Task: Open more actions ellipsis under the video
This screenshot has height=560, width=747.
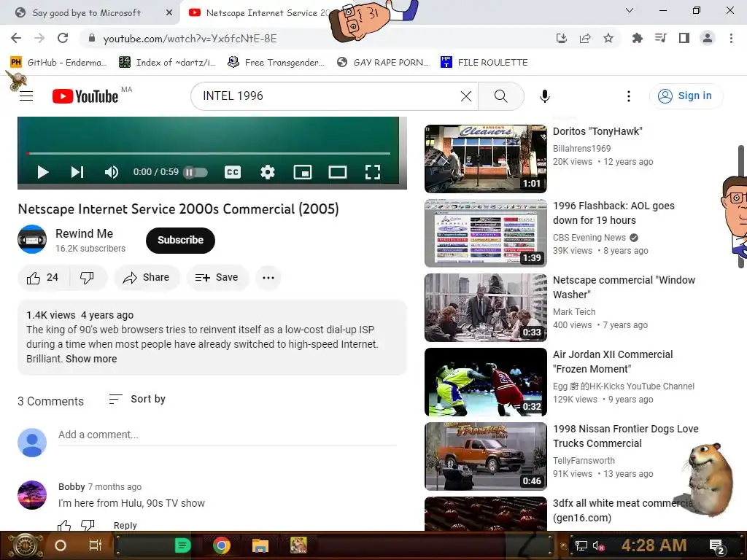Action: pos(268,278)
